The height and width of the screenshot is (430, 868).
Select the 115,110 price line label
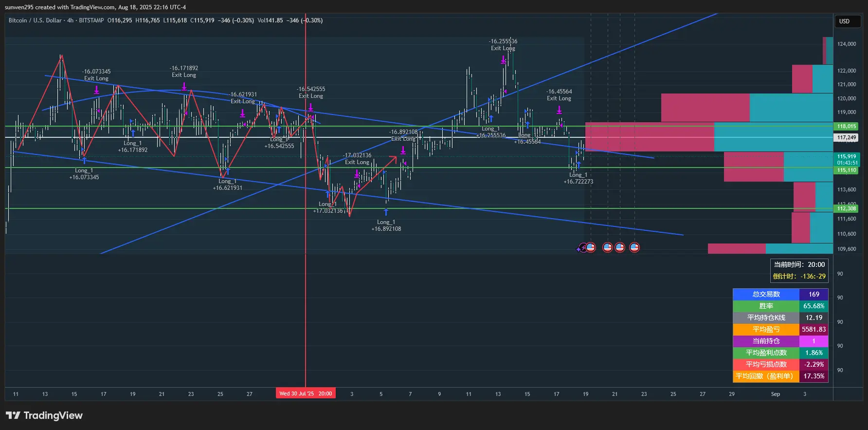tap(847, 170)
